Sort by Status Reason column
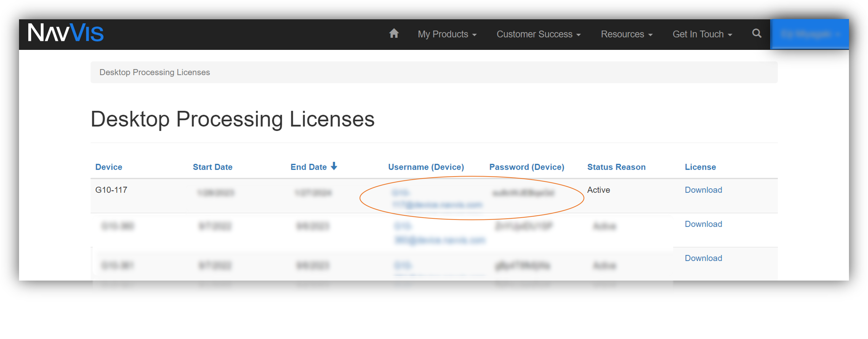 [616, 167]
